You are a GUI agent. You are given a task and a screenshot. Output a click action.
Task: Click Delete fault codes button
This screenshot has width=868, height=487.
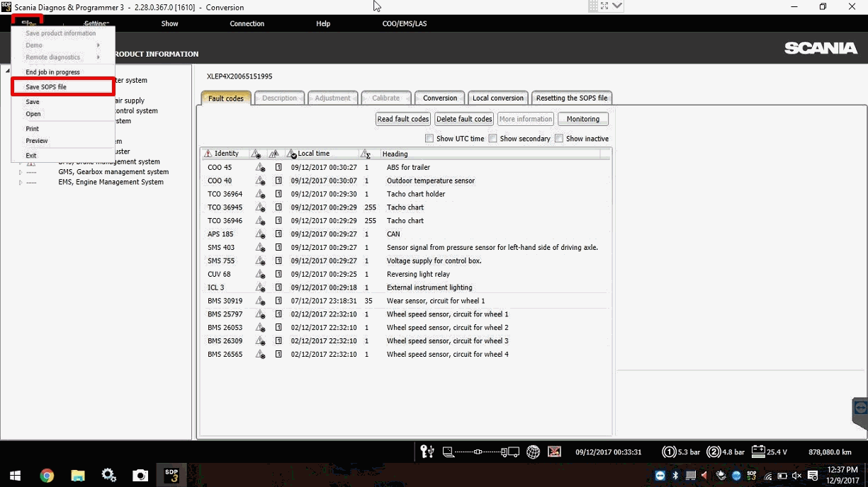point(464,119)
